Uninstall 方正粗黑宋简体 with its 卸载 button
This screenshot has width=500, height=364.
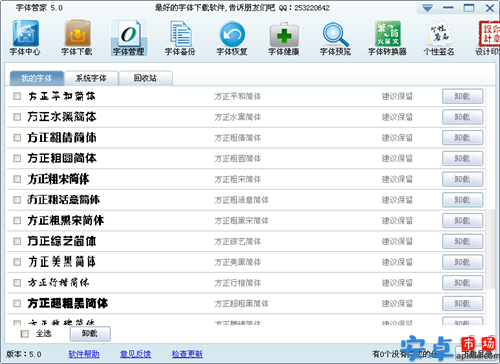462,220
